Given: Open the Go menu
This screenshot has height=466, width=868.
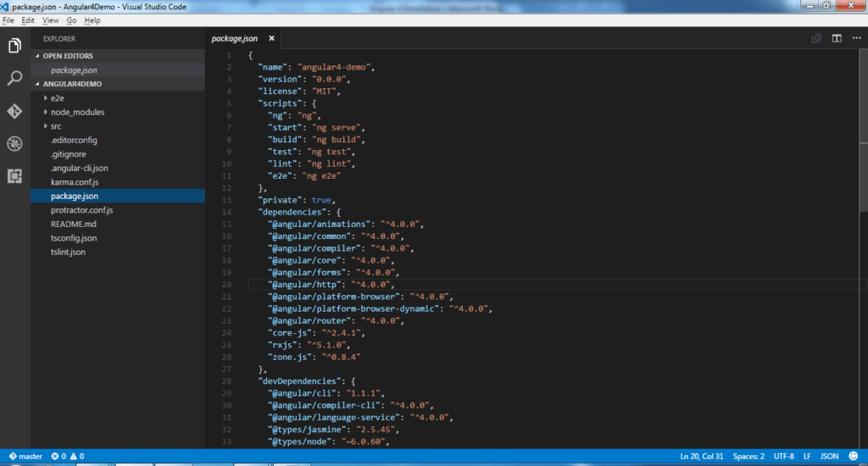Looking at the screenshot, I should pyautogui.click(x=71, y=19).
